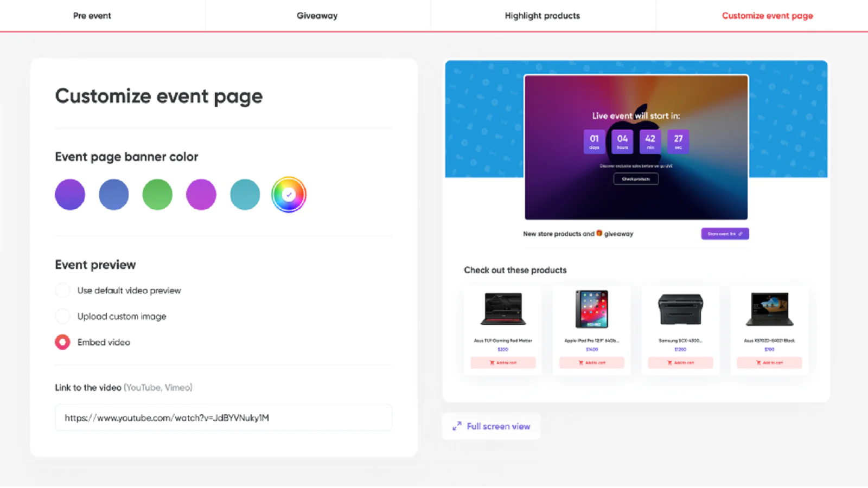Click the Full screen view expand icon

click(x=457, y=426)
